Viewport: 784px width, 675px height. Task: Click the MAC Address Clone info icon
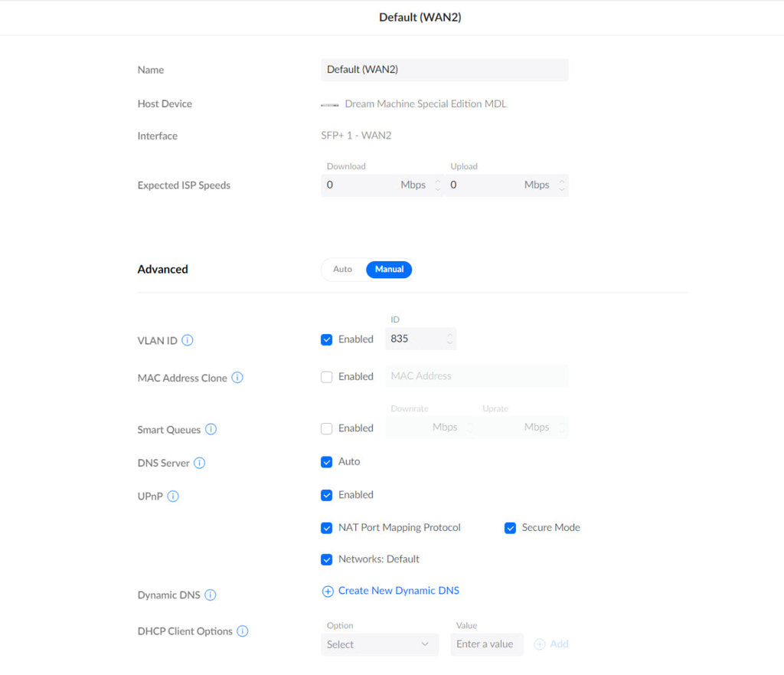(237, 378)
